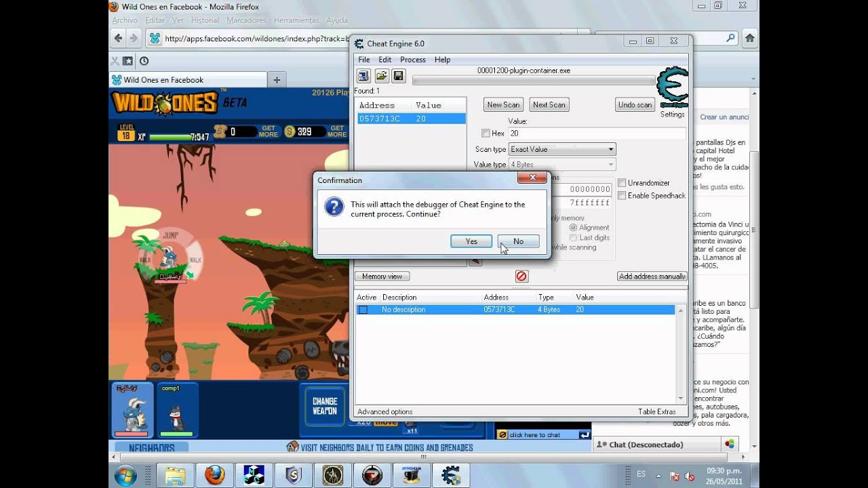Close the Confirmation dialog
Screen dimensions: 868x488
coord(532,178)
